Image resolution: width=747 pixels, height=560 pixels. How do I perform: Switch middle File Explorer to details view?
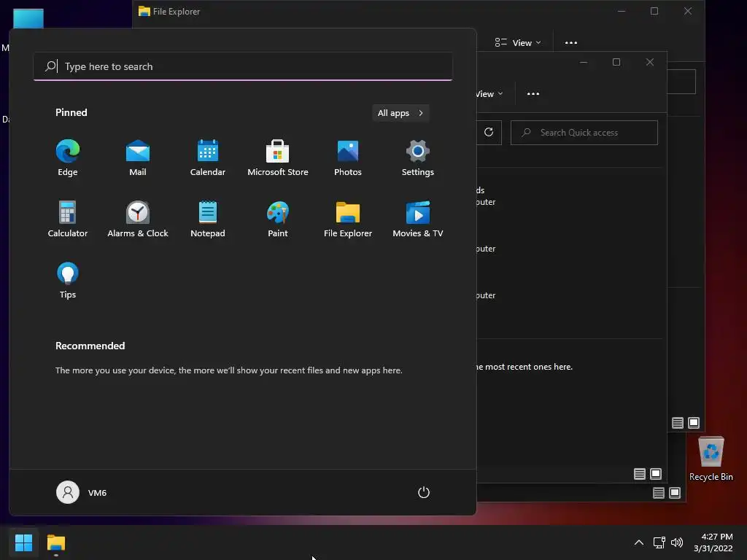coord(639,474)
